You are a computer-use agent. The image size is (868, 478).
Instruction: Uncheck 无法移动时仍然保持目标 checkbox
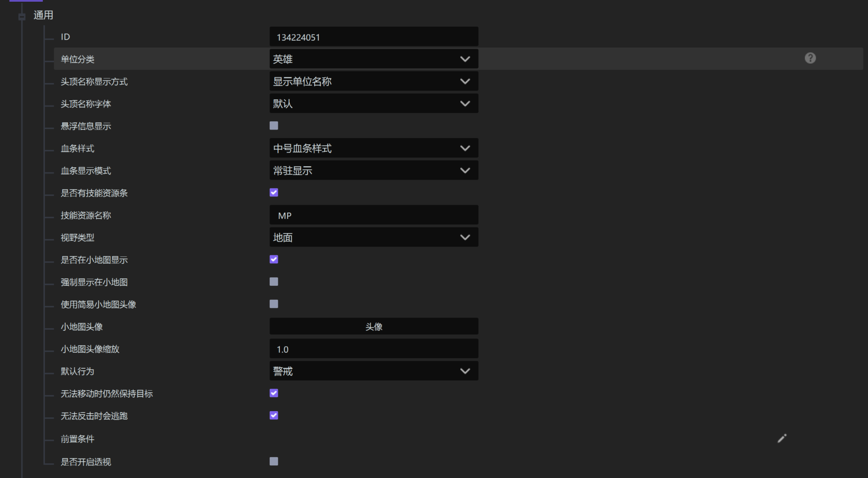tap(274, 393)
